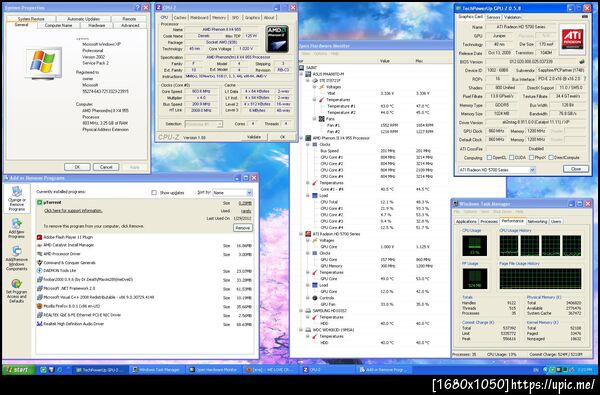
Task: Collapse Voltages node under ITE chip
Action: pyautogui.click(x=315, y=87)
